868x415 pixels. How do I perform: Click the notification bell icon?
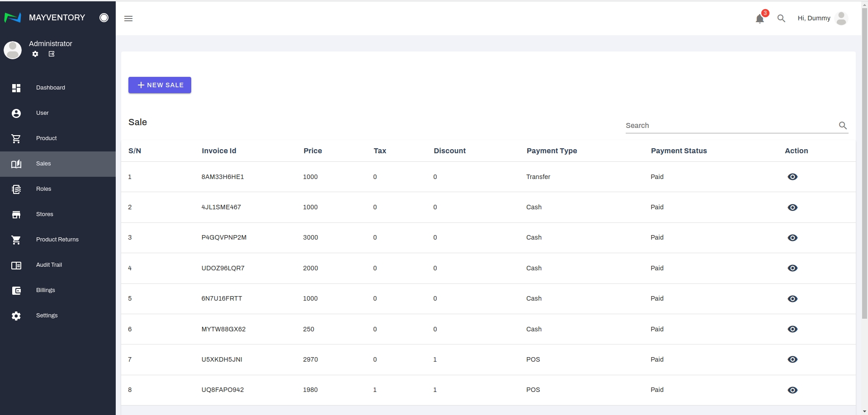point(759,19)
